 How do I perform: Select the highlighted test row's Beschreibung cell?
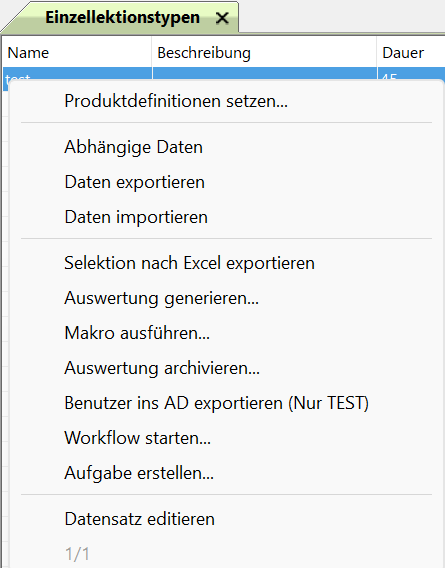point(264,74)
